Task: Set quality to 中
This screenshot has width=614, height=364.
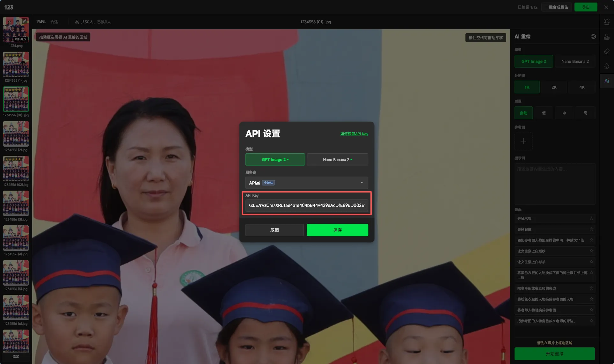Action: 564,113
